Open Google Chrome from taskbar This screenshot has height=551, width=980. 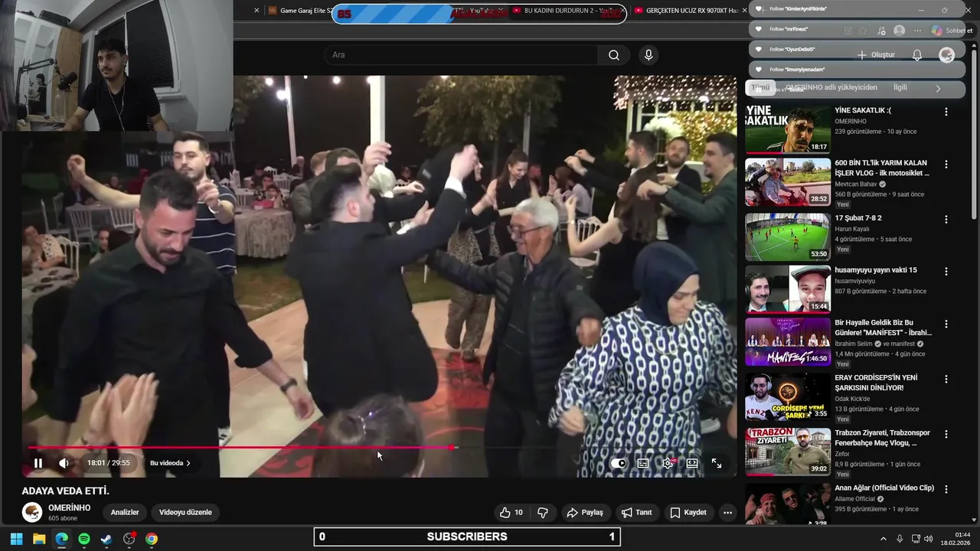pyautogui.click(x=152, y=539)
